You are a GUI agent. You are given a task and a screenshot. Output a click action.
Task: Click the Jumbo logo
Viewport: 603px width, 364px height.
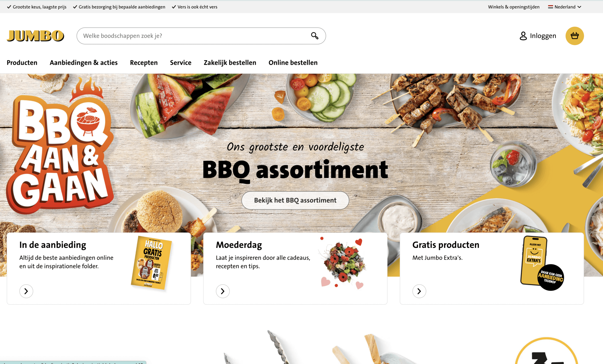click(x=35, y=36)
